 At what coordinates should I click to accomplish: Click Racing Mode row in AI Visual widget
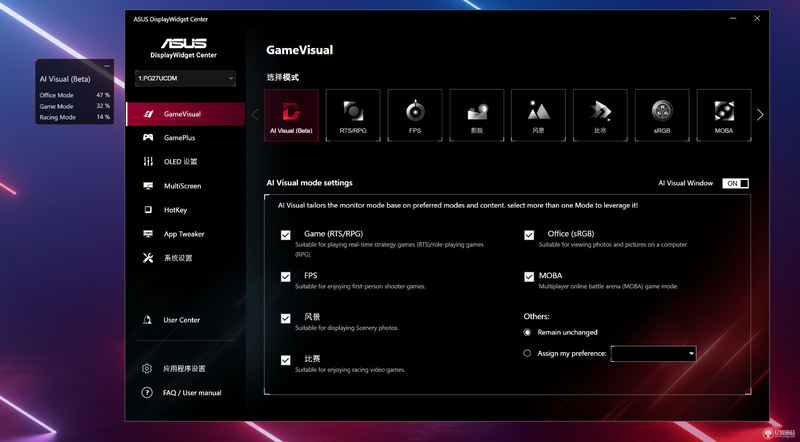(74, 117)
